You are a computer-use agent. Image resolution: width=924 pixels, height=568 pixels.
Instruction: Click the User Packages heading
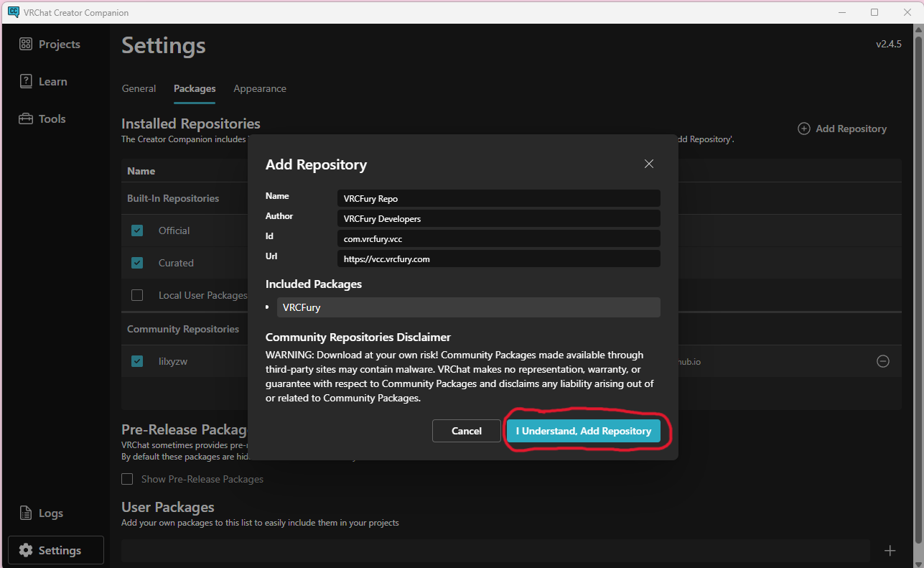[168, 508]
